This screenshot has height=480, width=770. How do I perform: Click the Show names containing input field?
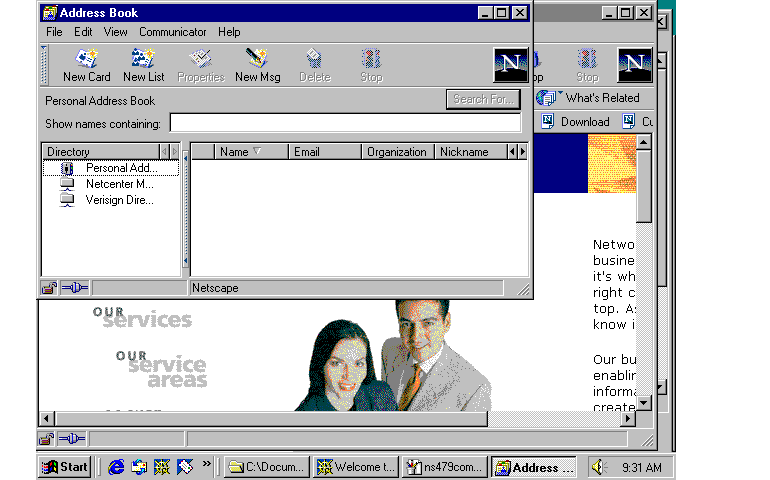pos(345,123)
